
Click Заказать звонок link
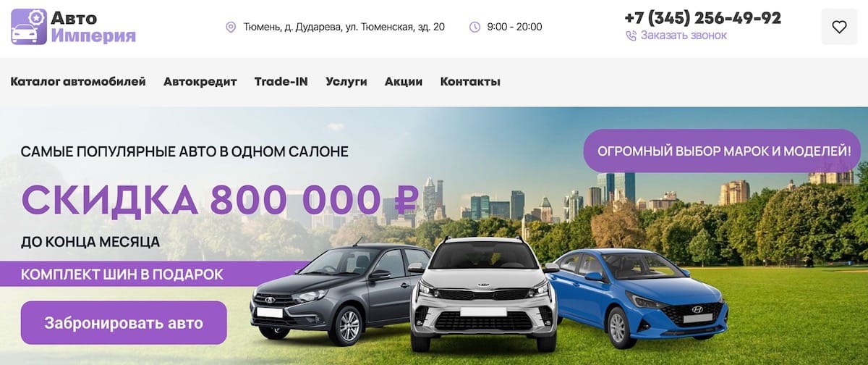[x=684, y=35]
